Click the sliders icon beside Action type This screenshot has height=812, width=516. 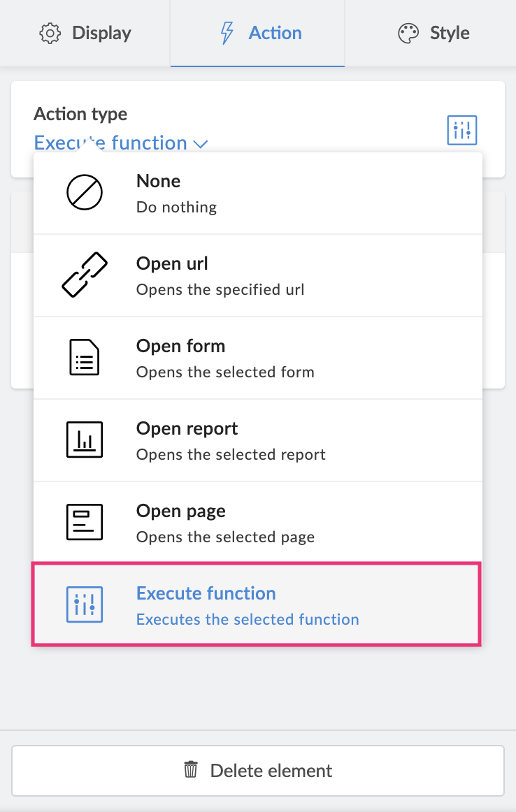tap(461, 130)
